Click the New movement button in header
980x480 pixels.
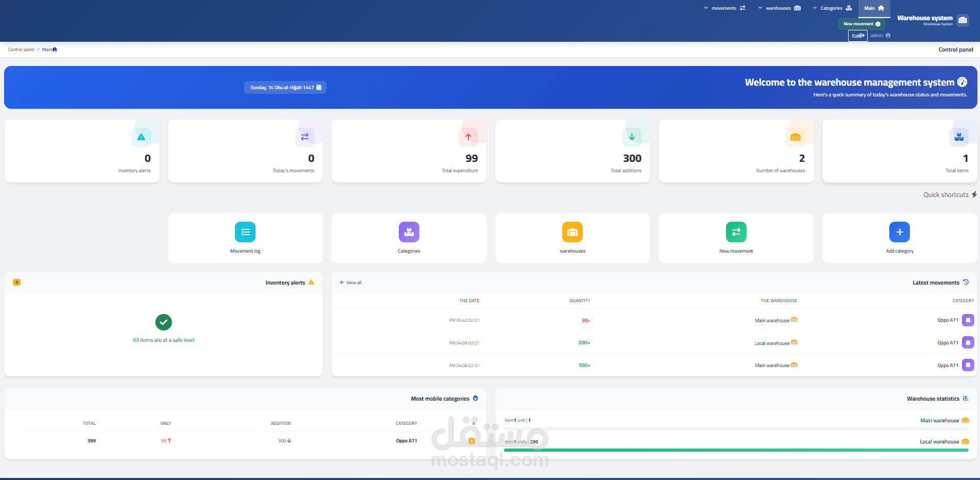[861, 24]
